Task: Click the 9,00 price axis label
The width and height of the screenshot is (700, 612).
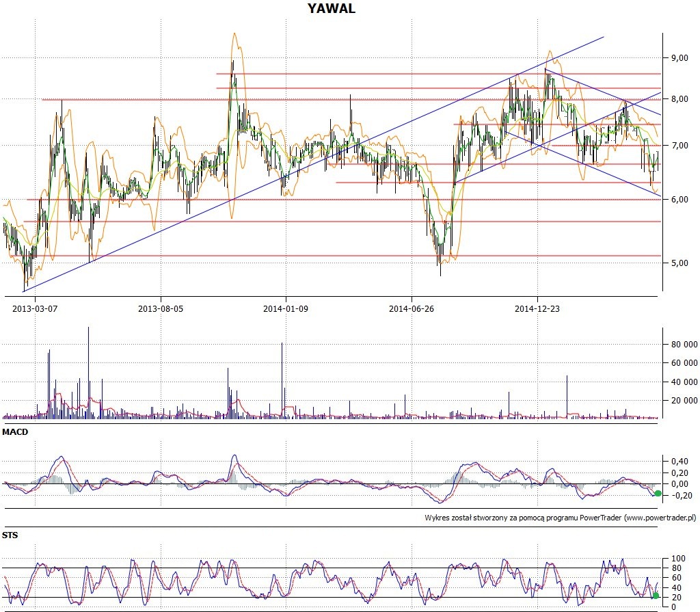Action: click(679, 57)
